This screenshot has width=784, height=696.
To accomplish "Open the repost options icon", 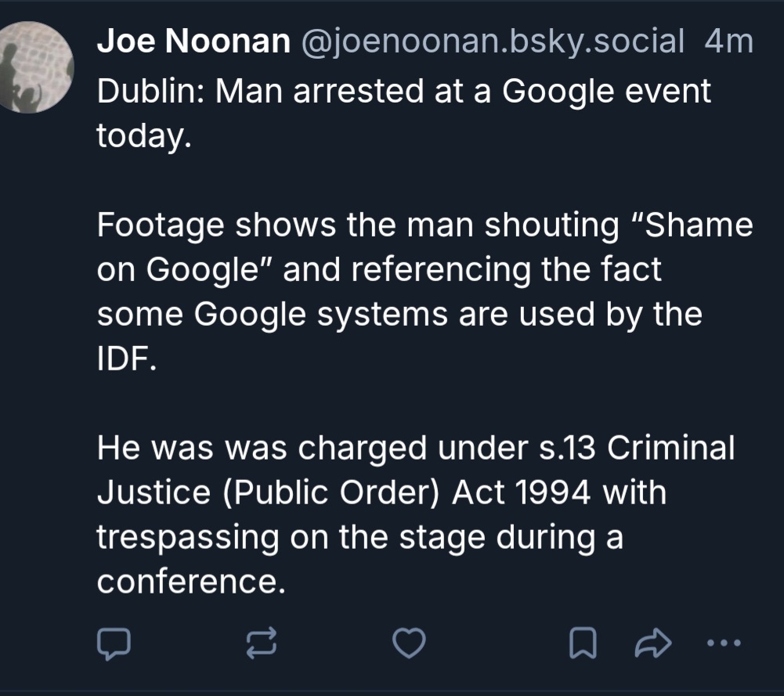I will tap(261, 644).
